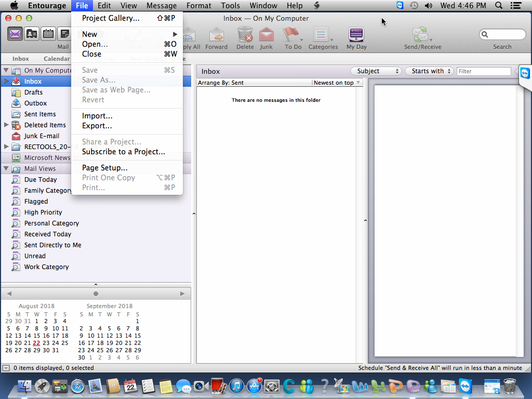The width and height of the screenshot is (532, 399).
Task: Click Calendar in favorites bar
Action: pos(57,59)
